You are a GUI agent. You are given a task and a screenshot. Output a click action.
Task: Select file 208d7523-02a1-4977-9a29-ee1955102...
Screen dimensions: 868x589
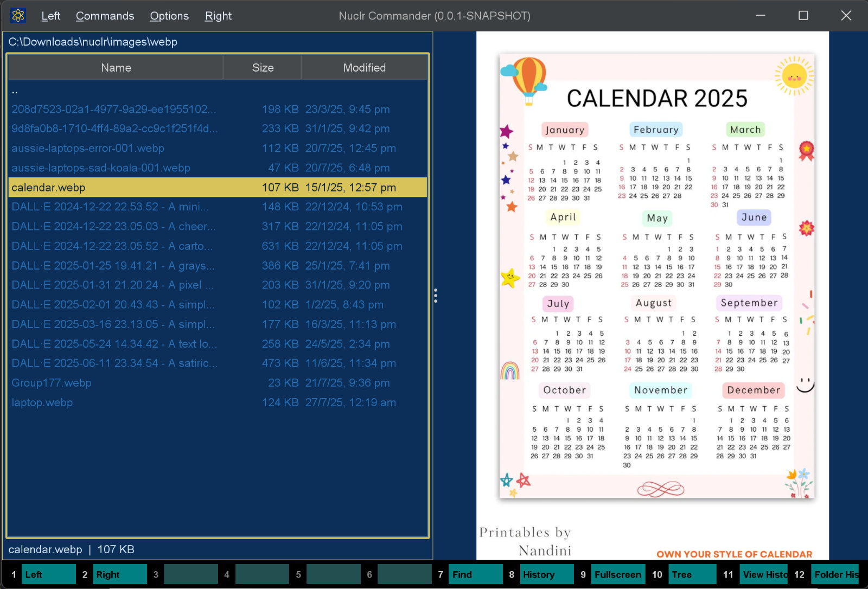pos(218,109)
